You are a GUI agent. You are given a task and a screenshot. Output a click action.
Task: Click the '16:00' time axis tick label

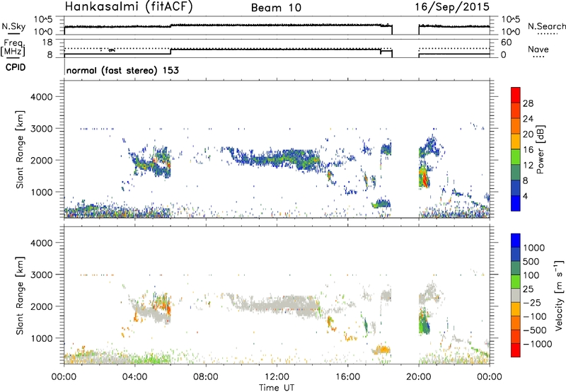tap(347, 377)
